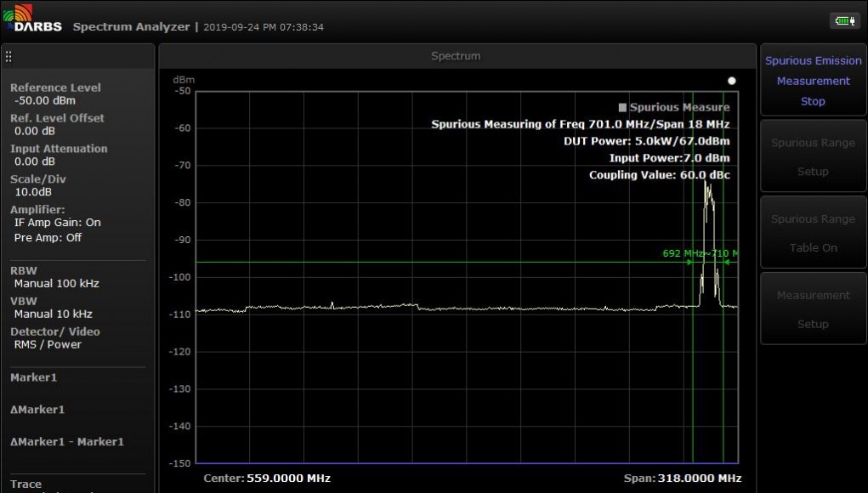Click the 692 MHz~710 MHz range label

(x=701, y=253)
